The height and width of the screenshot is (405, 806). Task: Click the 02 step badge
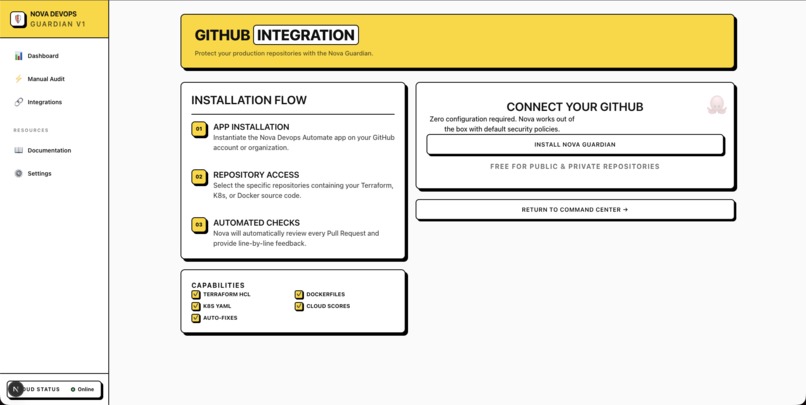[x=199, y=177]
